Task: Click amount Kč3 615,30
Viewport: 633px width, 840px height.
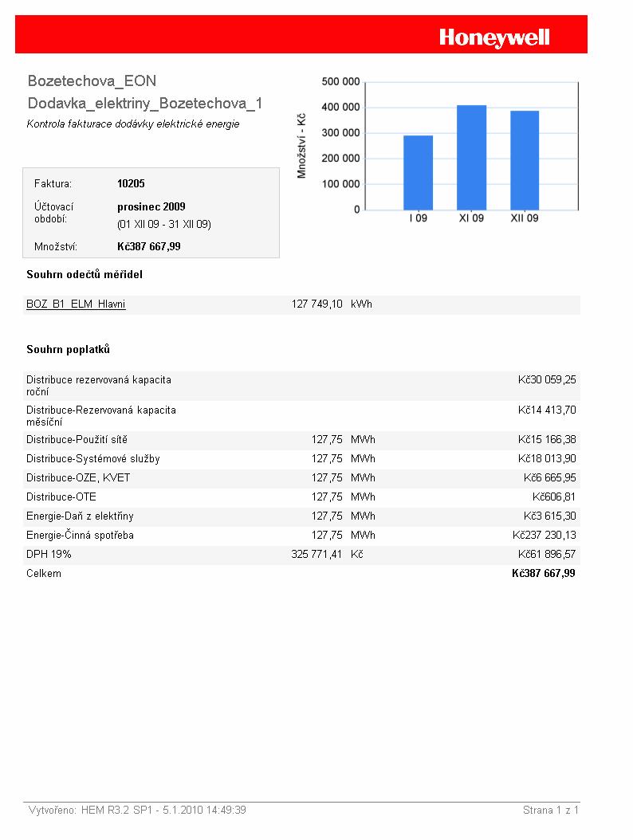Action: (x=549, y=516)
